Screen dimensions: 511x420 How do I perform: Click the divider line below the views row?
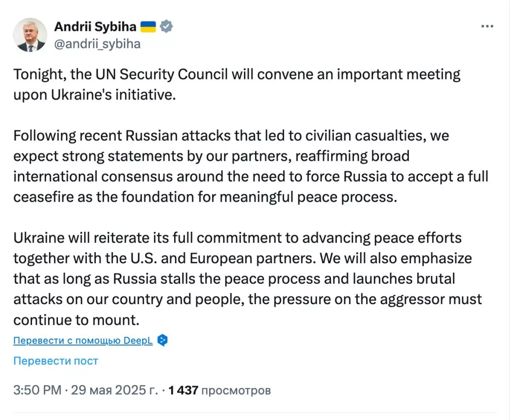255,412
